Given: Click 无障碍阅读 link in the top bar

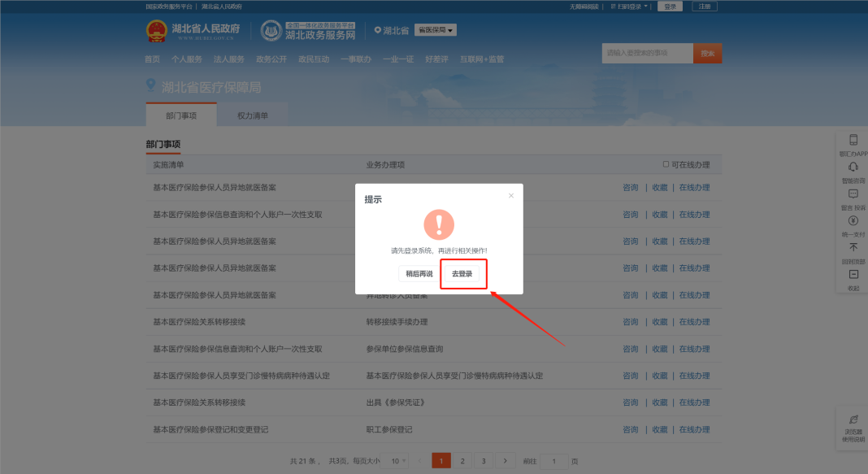Looking at the screenshot, I should click(584, 7).
